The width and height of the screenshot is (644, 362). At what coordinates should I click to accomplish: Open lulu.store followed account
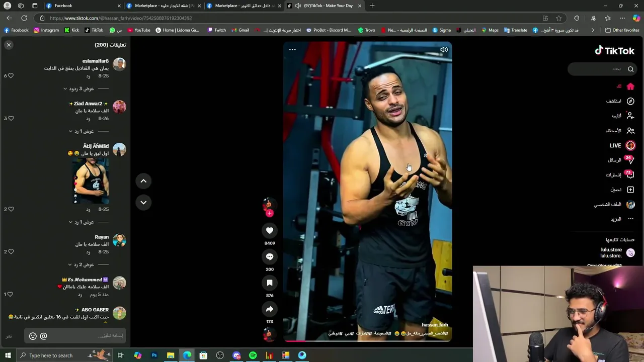click(x=617, y=252)
